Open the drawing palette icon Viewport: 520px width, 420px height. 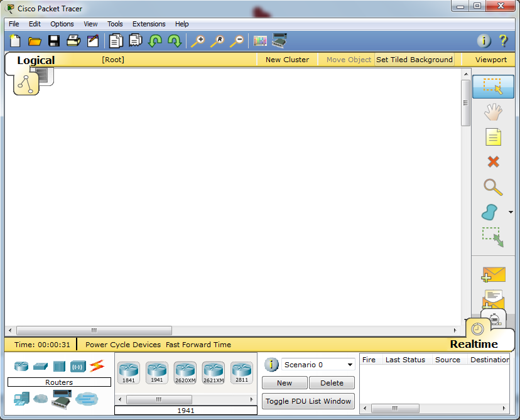pyautogui.click(x=260, y=41)
